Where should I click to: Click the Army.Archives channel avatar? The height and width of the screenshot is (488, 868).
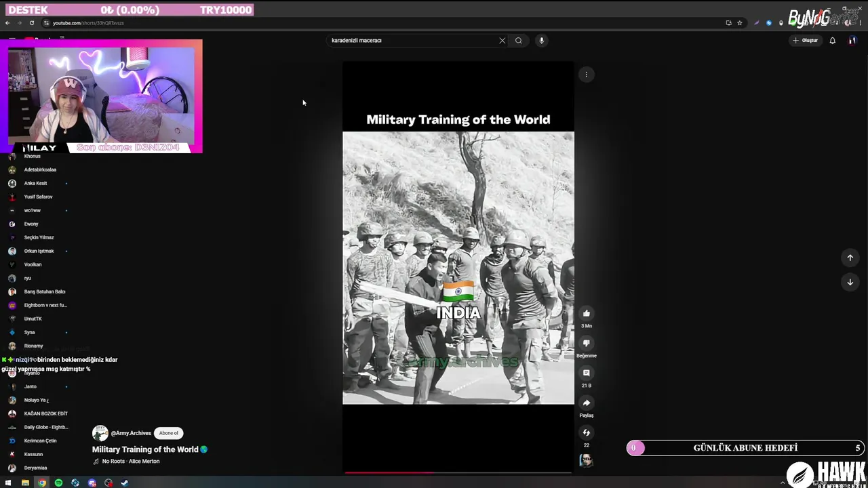(x=100, y=433)
